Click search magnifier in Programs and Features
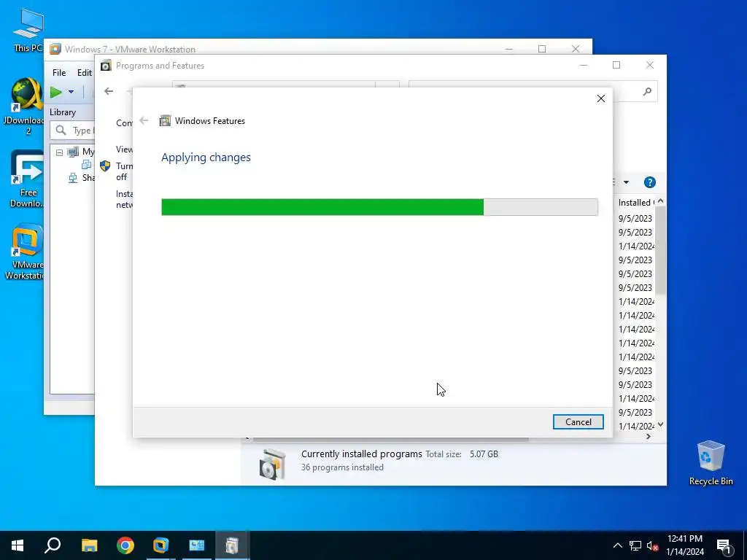 pos(647,91)
